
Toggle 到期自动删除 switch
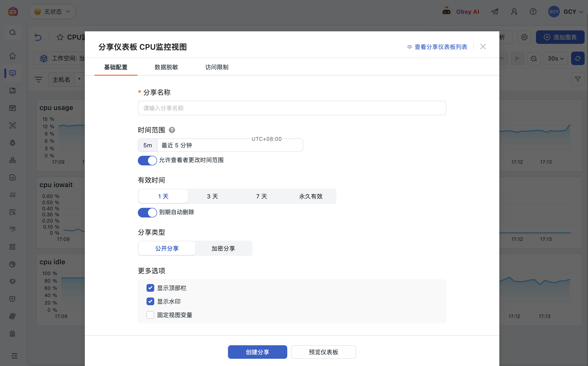(147, 212)
